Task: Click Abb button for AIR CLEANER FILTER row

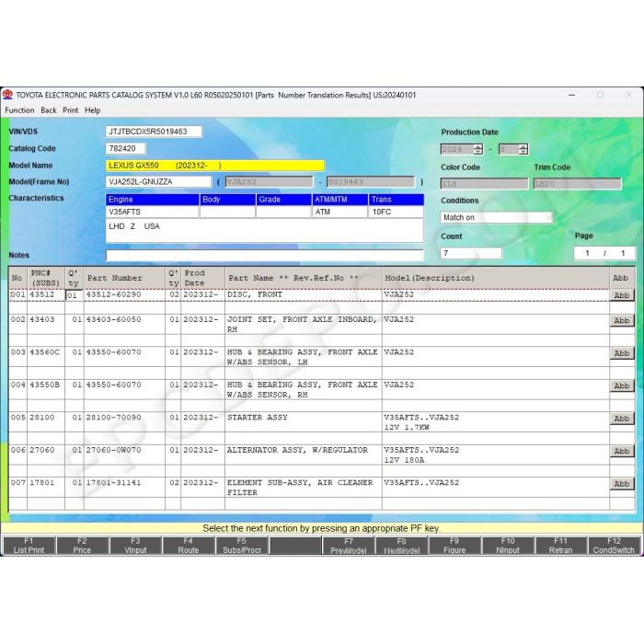Action: (622, 484)
